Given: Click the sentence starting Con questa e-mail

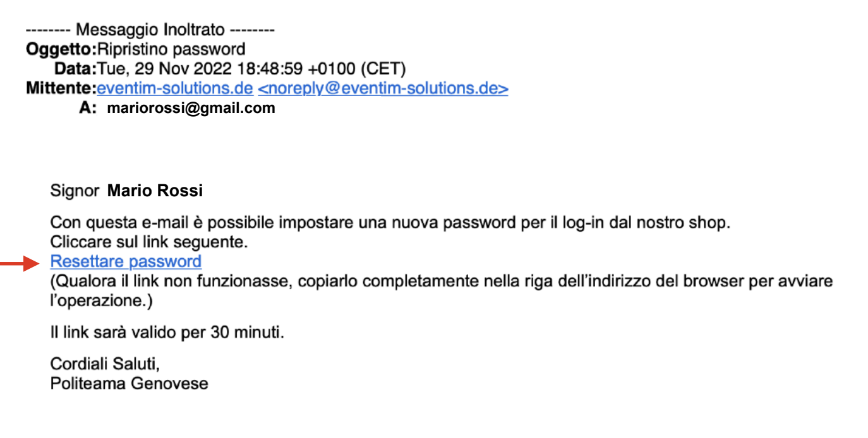Looking at the screenshot, I should coord(390,222).
